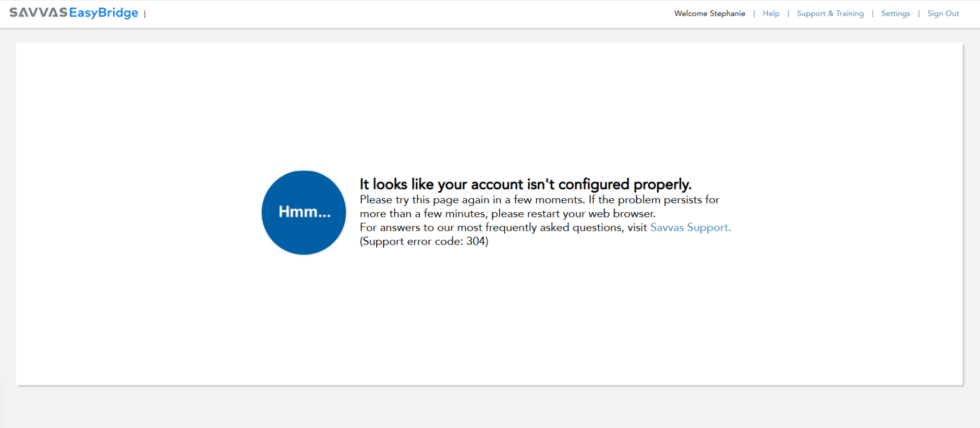Screen dimensions: 980x428
Task: Click the Welcome Stephanie greeting
Action: click(709, 14)
